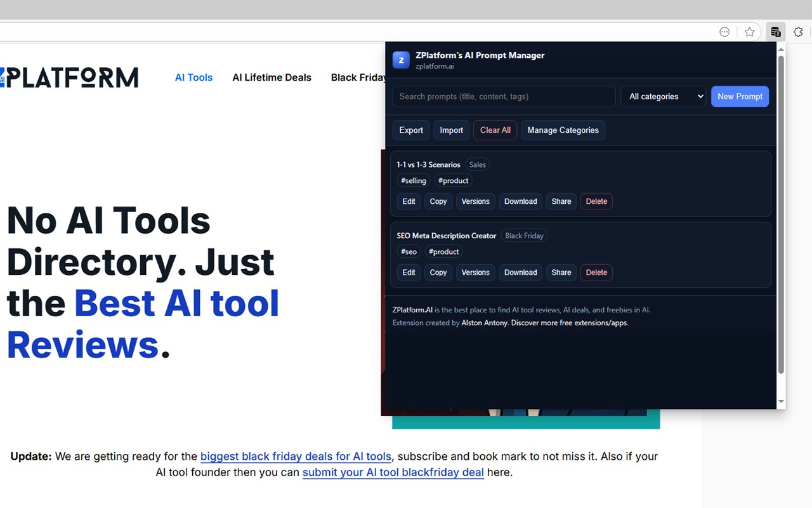
Task: Click the popup scrollbar up arrow
Action: pyautogui.click(x=781, y=50)
